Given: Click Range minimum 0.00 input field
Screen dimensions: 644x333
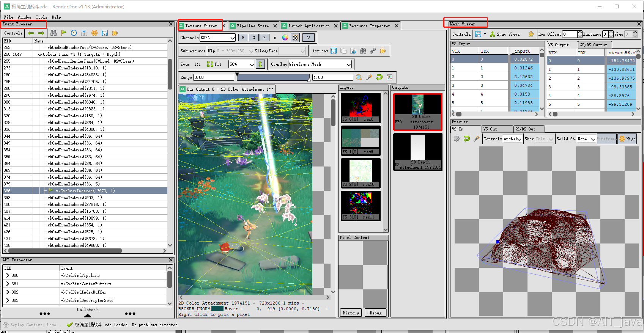Looking at the screenshot, I should (x=213, y=77).
